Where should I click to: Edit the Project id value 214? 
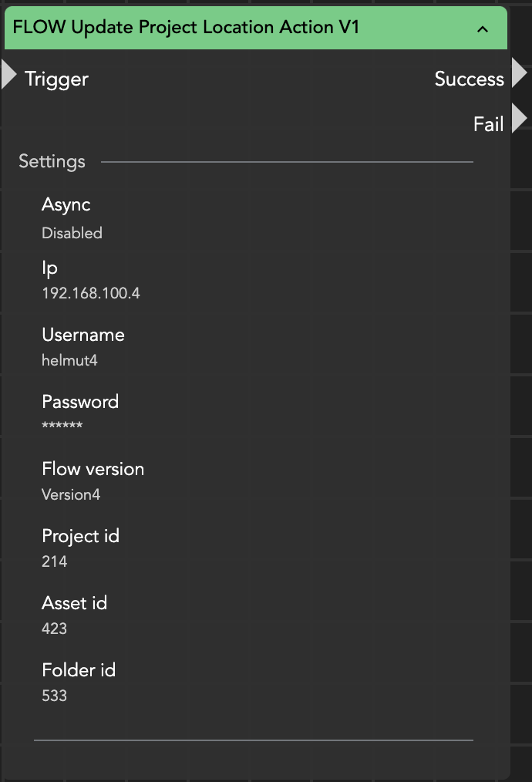pyautogui.click(x=54, y=561)
